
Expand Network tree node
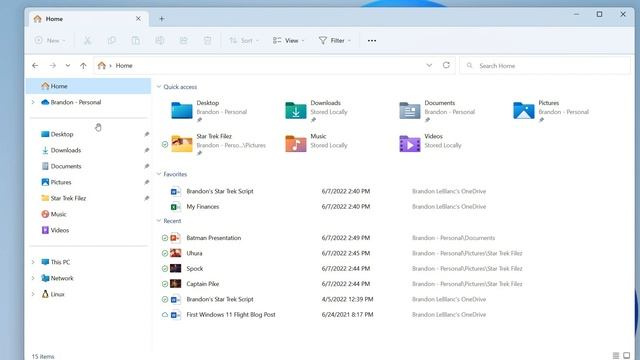pyautogui.click(x=33, y=278)
